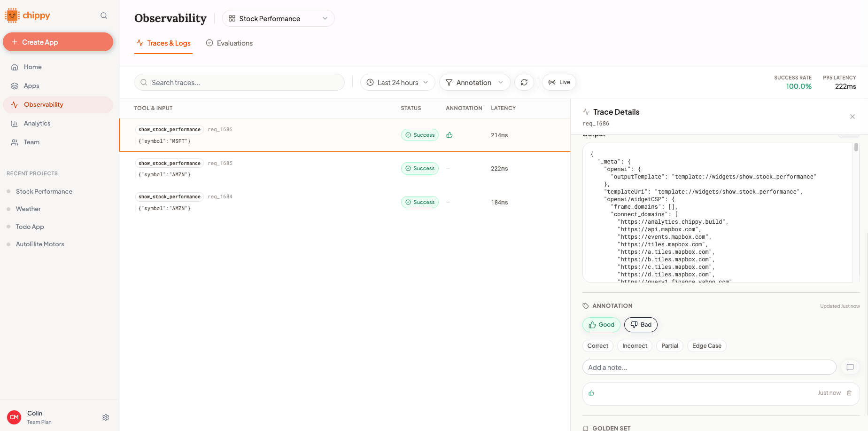Open settings gear next to Colin
This screenshot has width=868, height=431.
(x=106, y=417)
